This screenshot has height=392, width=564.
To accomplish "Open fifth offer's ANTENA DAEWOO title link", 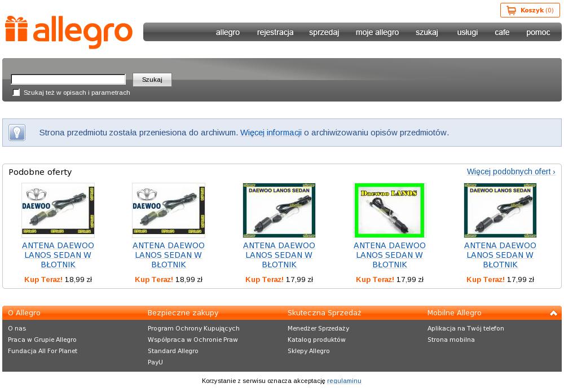I will 500,255.
